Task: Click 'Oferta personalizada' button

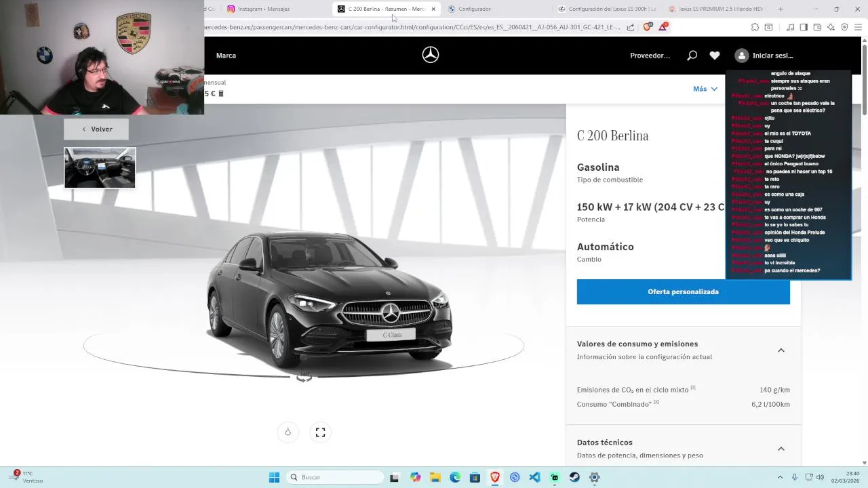Action: coord(683,291)
